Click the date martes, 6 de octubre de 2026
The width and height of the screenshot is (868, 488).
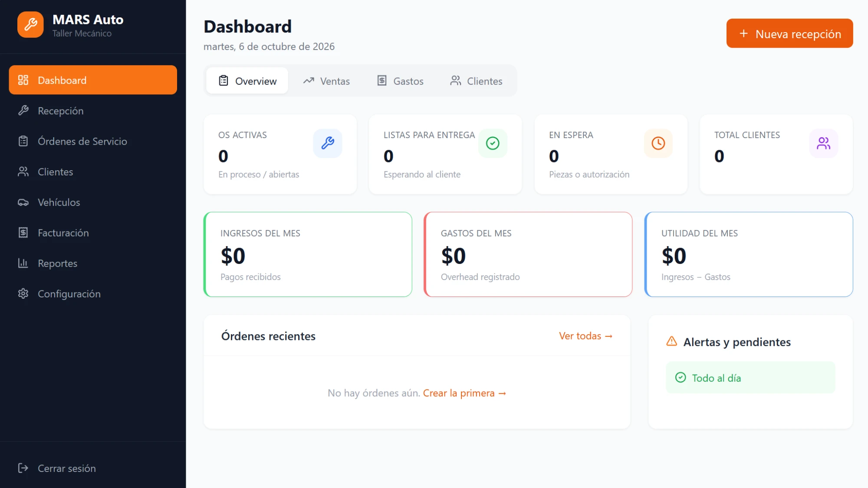click(269, 46)
